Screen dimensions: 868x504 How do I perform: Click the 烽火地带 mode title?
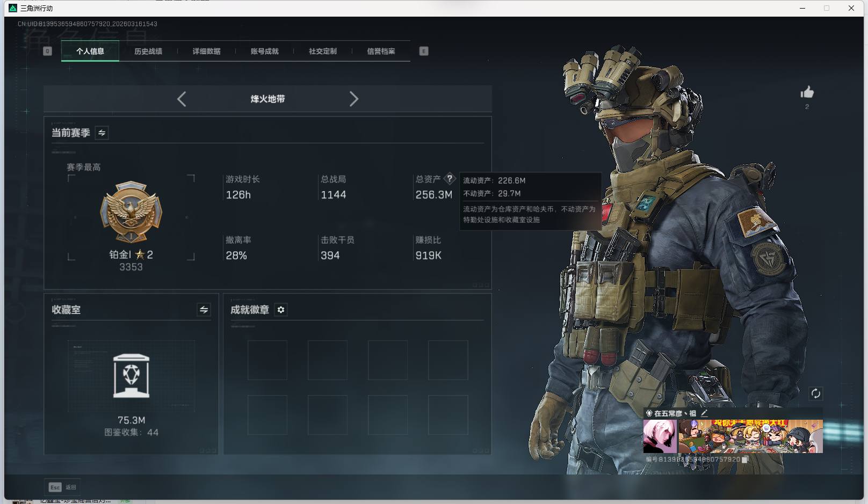[267, 99]
